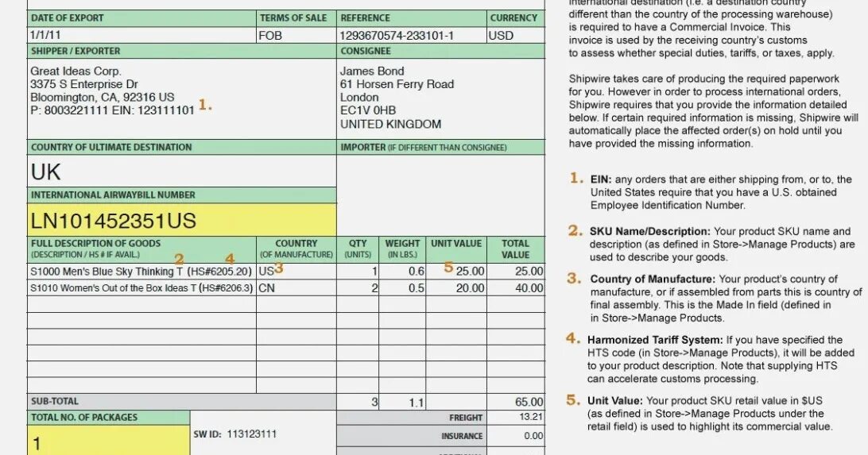
Task: Select the USD currency value
Action: click(x=501, y=36)
